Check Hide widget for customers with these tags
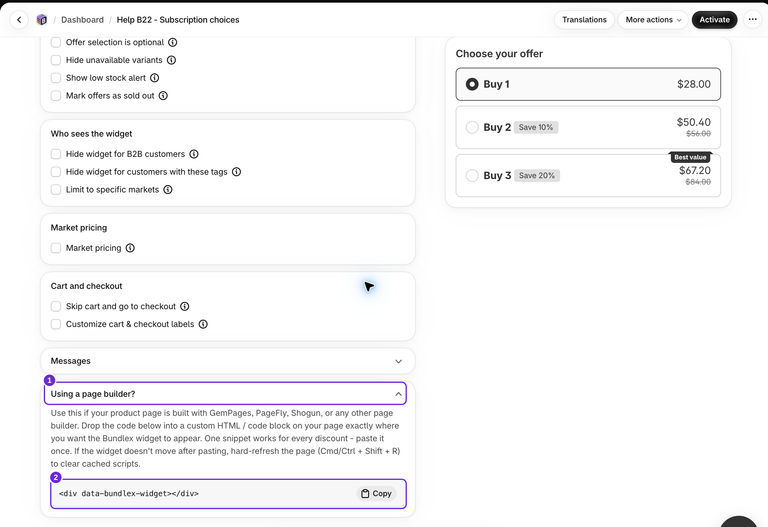This screenshot has width=768, height=527. (56, 172)
